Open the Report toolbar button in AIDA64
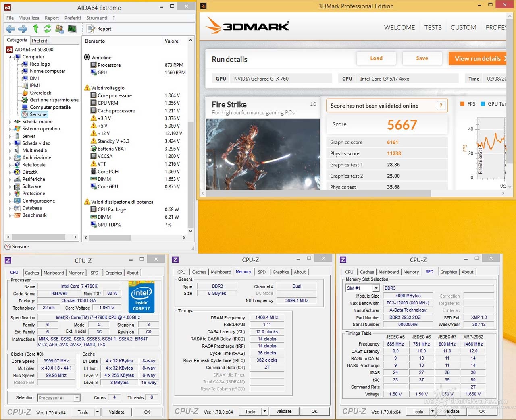The height and width of the screenshot is (420, 516). pyautogui.click(x=99, y=29)
